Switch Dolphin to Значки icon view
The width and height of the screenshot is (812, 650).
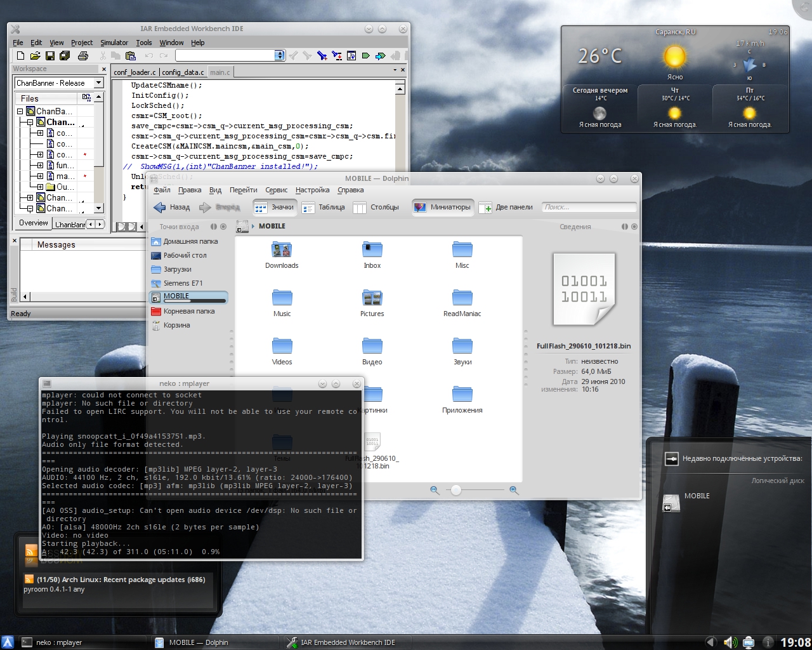pyautogui.click(x=274, y=207)
